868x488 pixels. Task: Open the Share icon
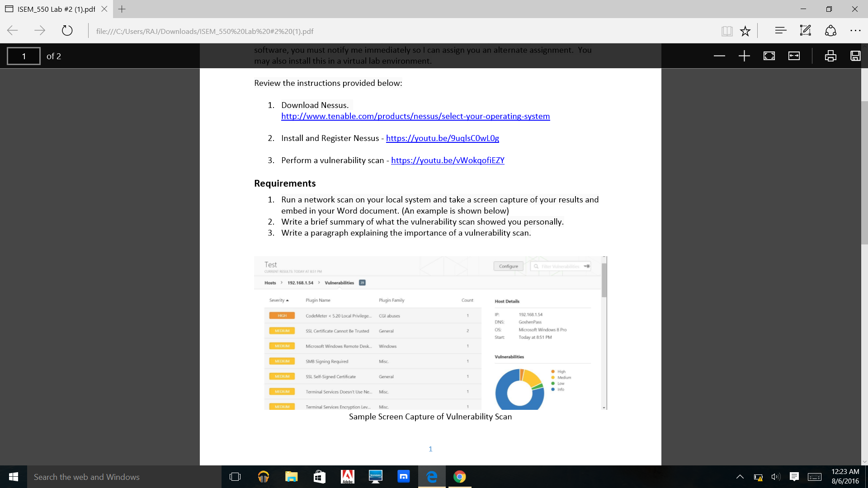(x=830, y=31)
